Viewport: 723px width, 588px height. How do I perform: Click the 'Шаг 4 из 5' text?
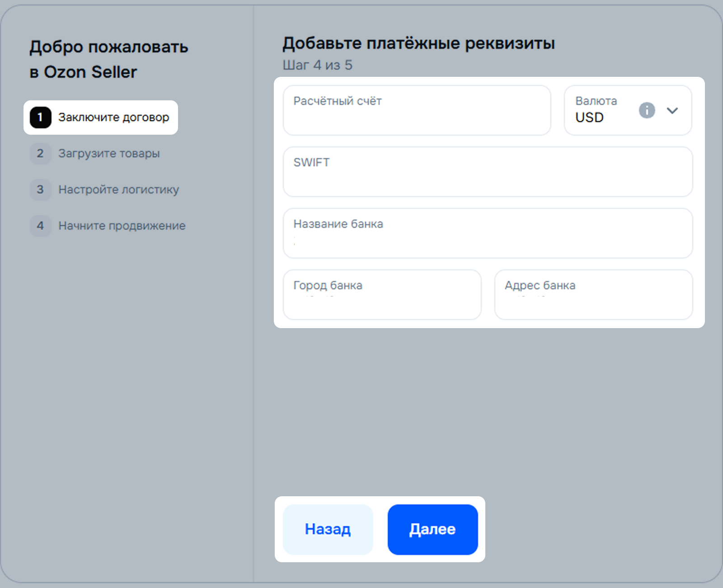click(317, 65)
